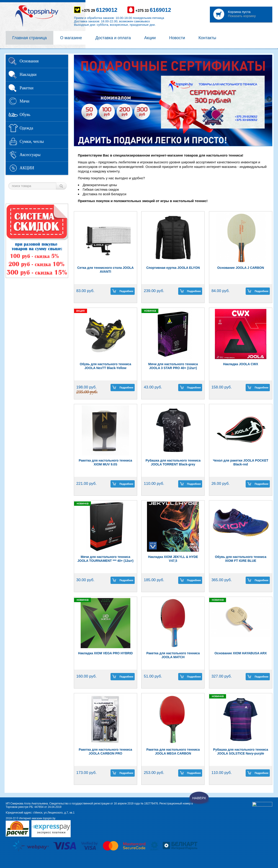The height and width of the screenshot is (868, 278).
Task: Select the Мячи ball icon
Action: click(13, 101)
